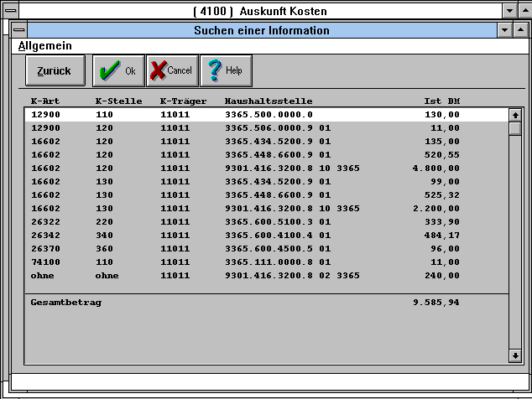Click the Zurück button

[x=55, y=71]
